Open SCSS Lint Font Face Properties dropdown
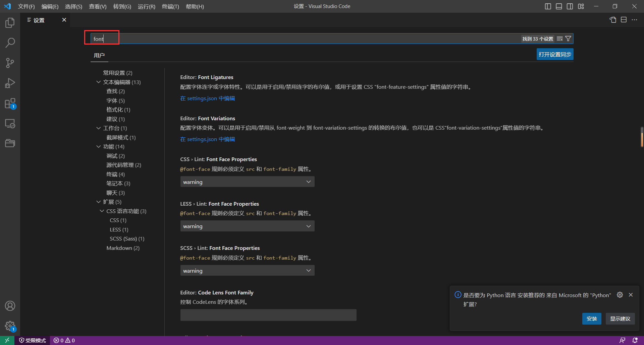 [247, 271]
